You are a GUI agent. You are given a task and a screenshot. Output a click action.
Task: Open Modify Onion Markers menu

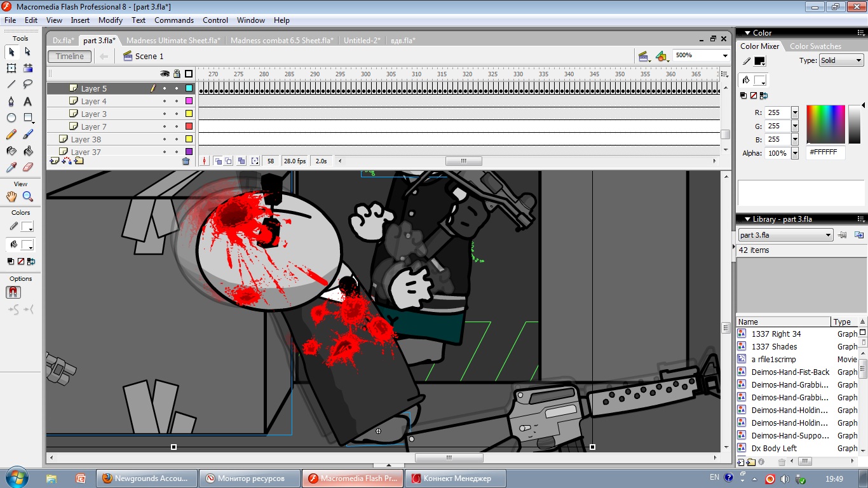point(255,161)
